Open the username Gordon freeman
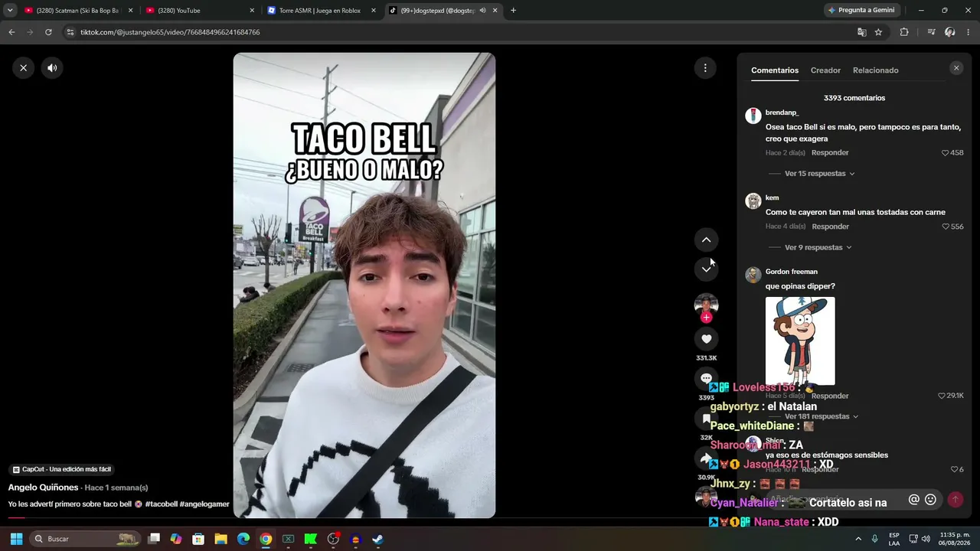Image resolution: width=980 pixels, height=551 pixels. [x=792, y=272]
